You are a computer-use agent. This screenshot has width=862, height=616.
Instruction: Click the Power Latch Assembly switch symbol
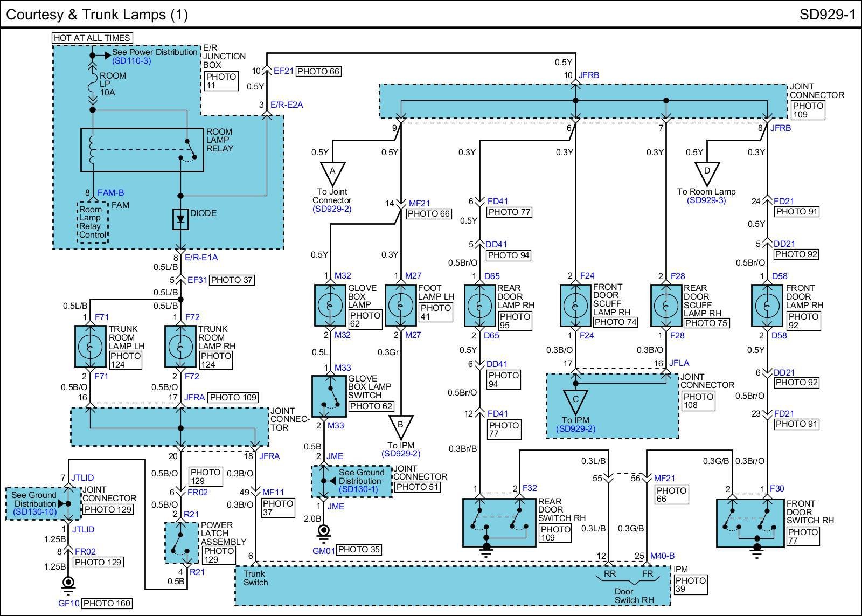181,543
